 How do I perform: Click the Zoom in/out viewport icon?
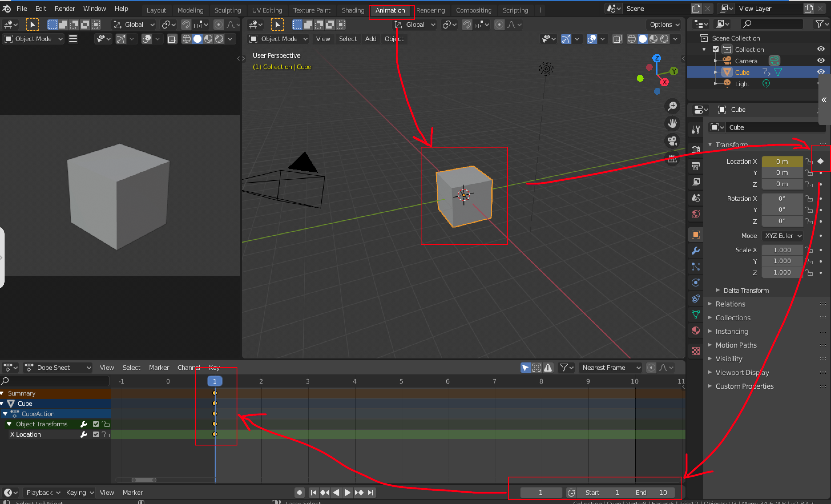pos(672,106)
